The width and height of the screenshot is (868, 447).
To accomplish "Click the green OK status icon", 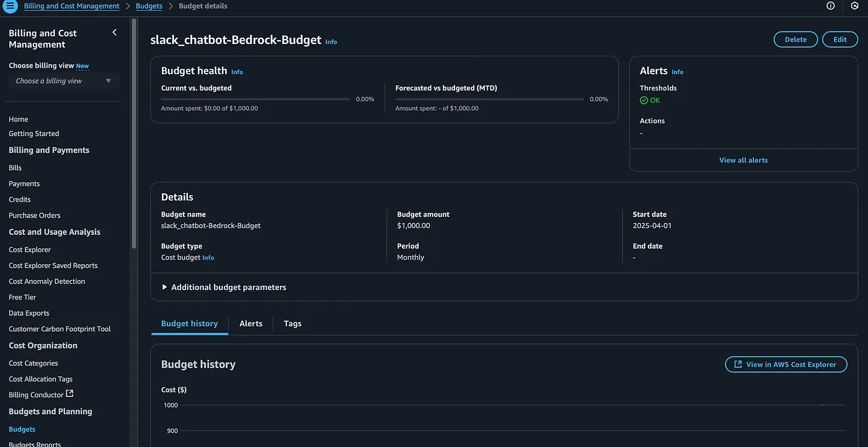I will pos(644,100).
